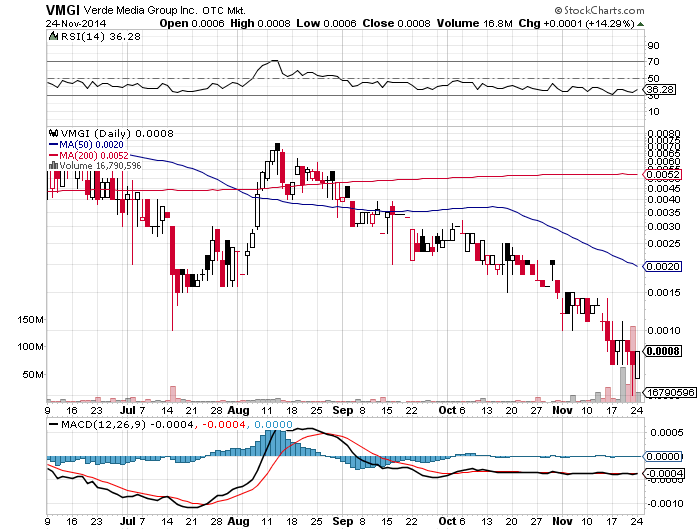Click the candlestick legend icon beside VMGI (Daily)
The width and height of the screenshot is (700, 530).
tap(54, 133)
